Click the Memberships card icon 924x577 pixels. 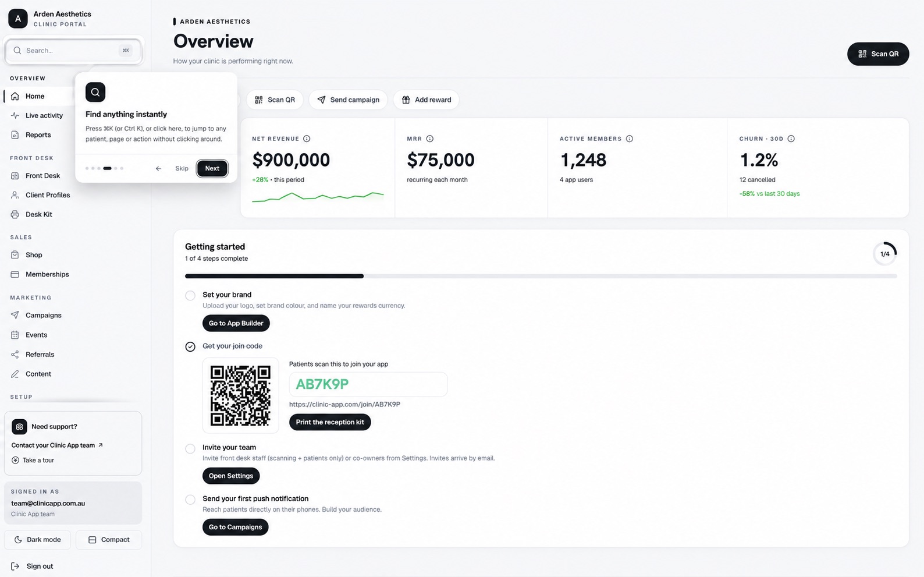pos(15,274)
